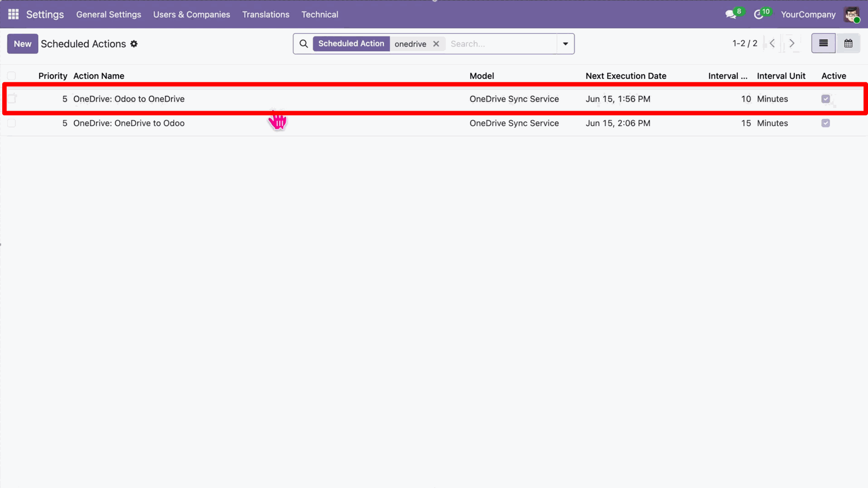The image size is (868, 488).
Task: Click the interval value 10
Action: click(746, 99)
